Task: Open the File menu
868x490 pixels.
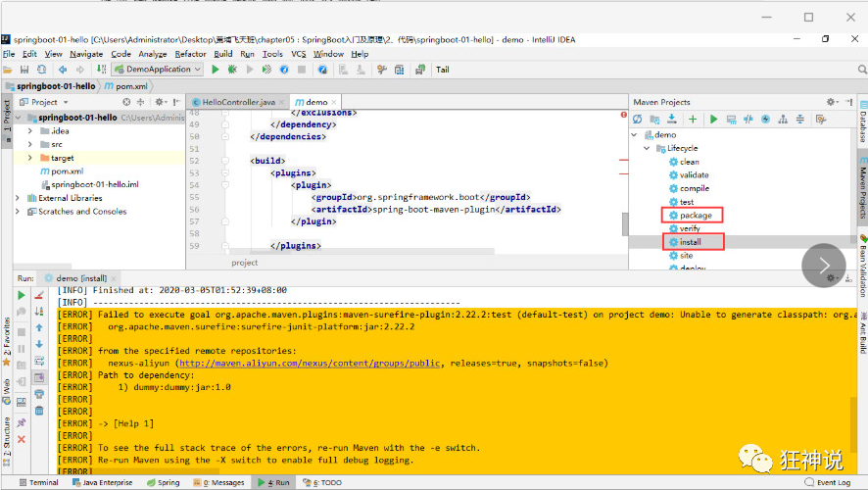Action: pyautogui.click(x=9, y=54)
